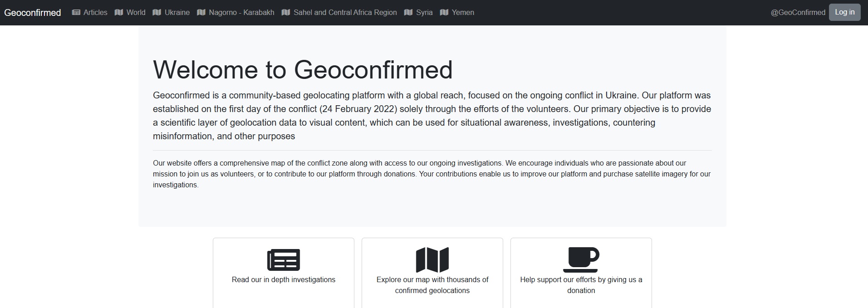
Task: Click the large newspaper icon for investigations
Action: [284, 260]
